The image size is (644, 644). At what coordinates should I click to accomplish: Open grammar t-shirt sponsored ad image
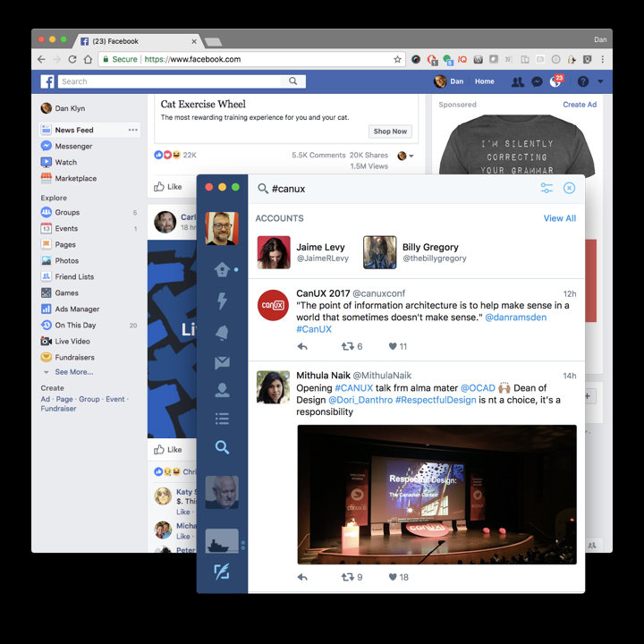pyautogui.click(x=517, y=145)
